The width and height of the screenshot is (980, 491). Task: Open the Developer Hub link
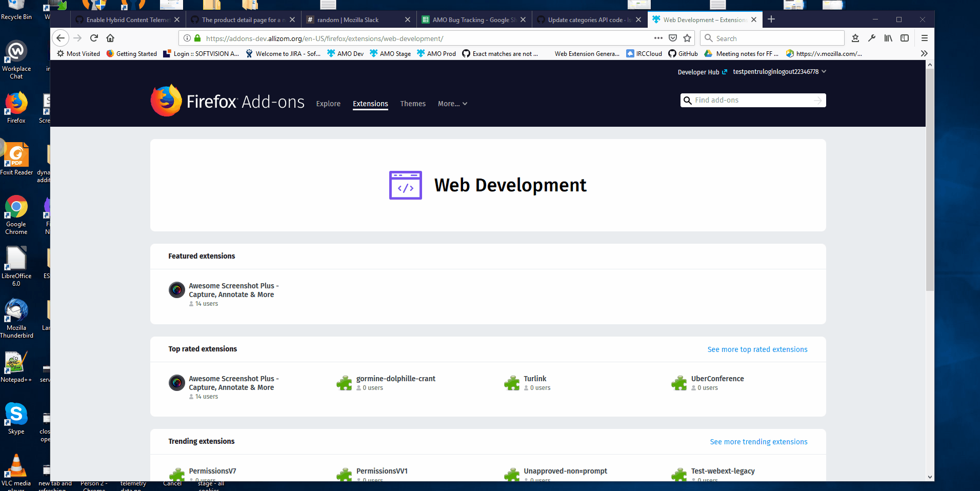(x=703, y=72)
